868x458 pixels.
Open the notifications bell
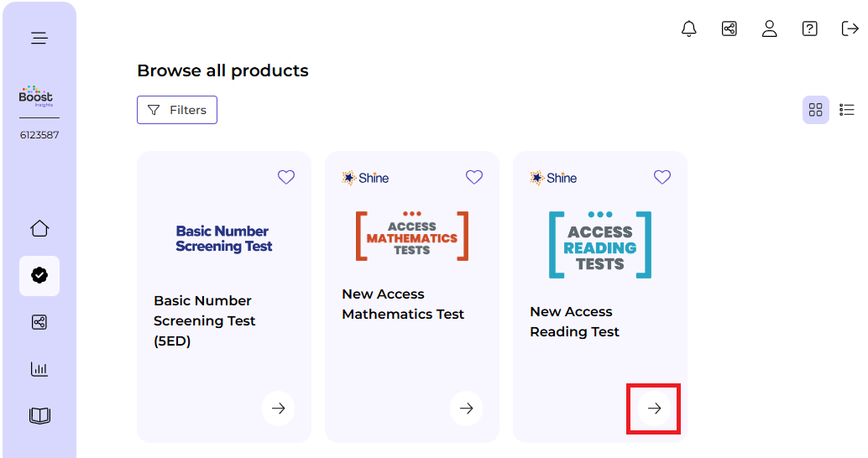click(x=689, y=29)
